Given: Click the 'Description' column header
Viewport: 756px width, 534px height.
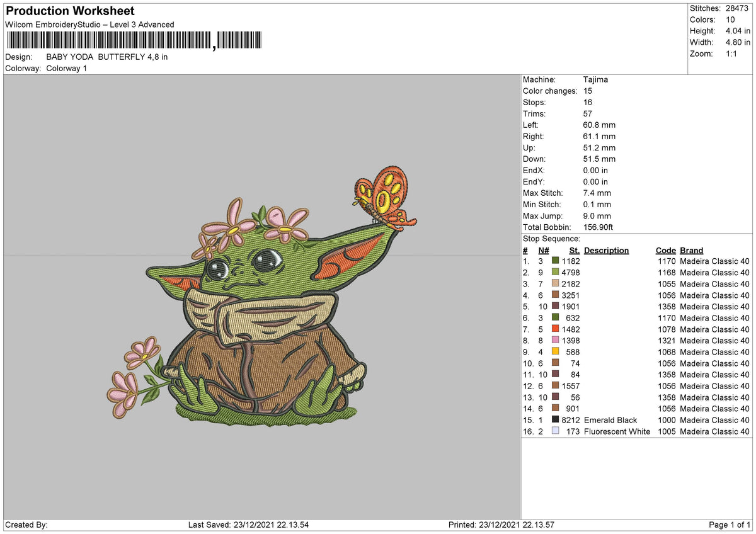Looking at the screenshot, I should [606, 250].
